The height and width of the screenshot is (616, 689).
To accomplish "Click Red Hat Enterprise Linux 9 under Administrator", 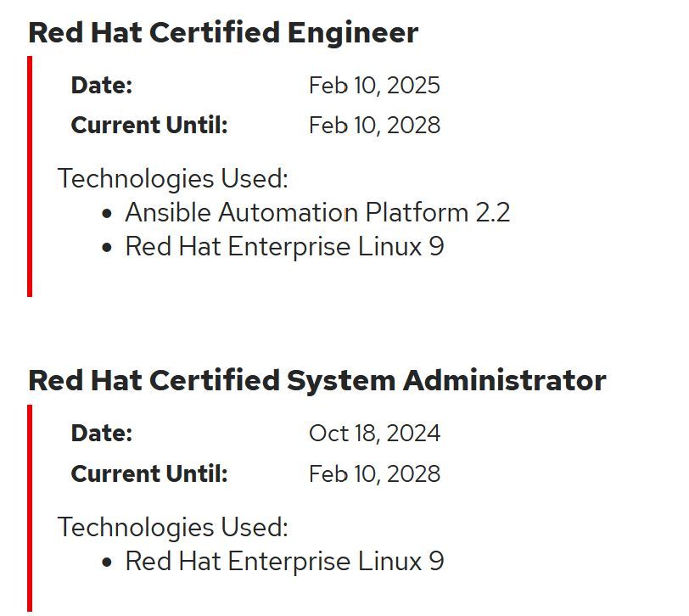I will [285, 561].
